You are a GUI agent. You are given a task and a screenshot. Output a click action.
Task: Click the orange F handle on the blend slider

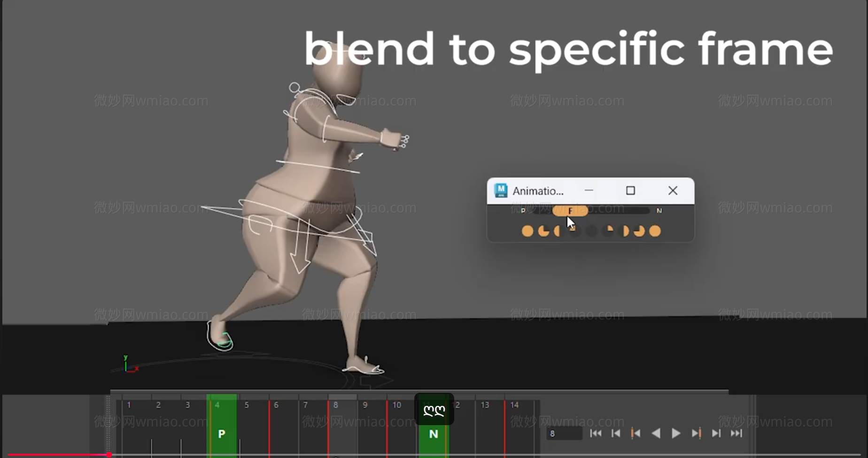(x=570, y=211)
